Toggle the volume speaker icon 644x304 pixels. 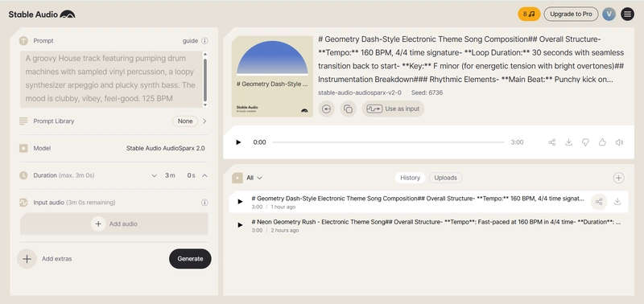619,142
